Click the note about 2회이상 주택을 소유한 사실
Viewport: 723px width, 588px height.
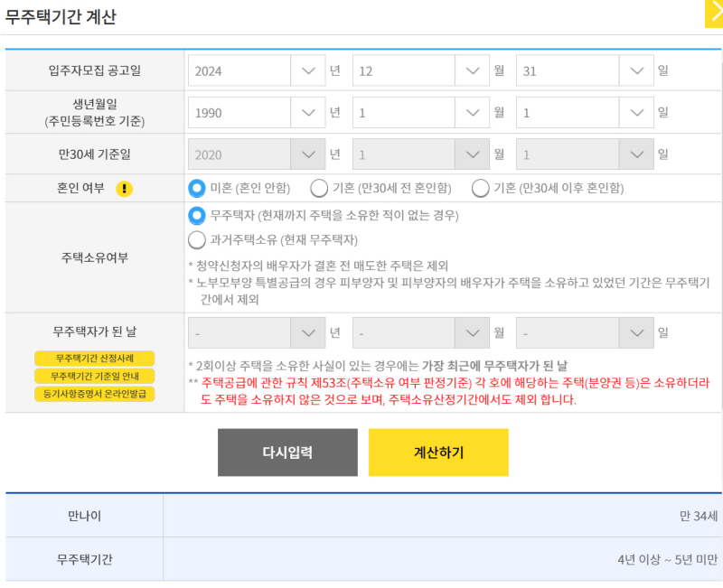378,366
